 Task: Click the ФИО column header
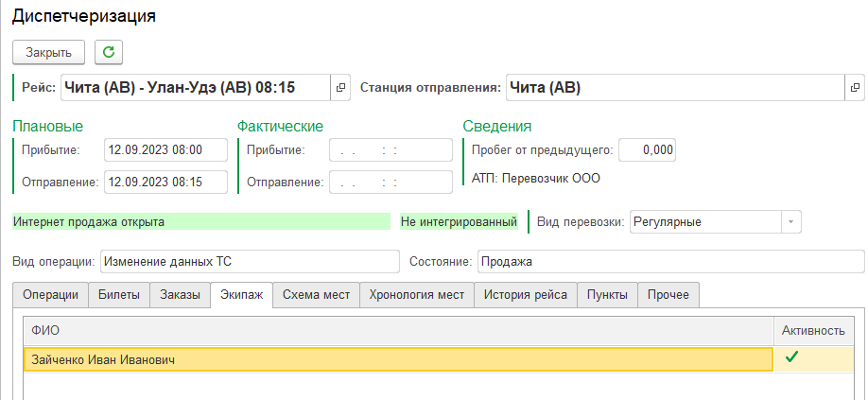[x=397, y=330]
